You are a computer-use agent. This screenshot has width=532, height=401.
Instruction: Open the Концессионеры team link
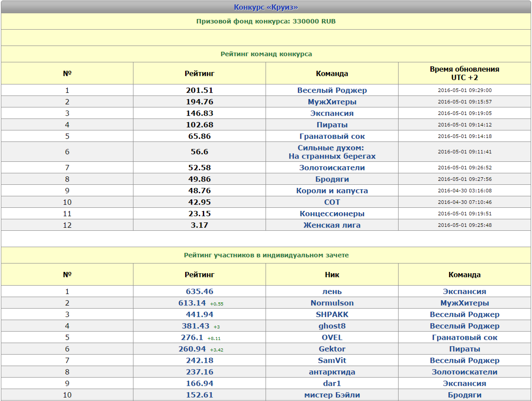pos(332,214)
